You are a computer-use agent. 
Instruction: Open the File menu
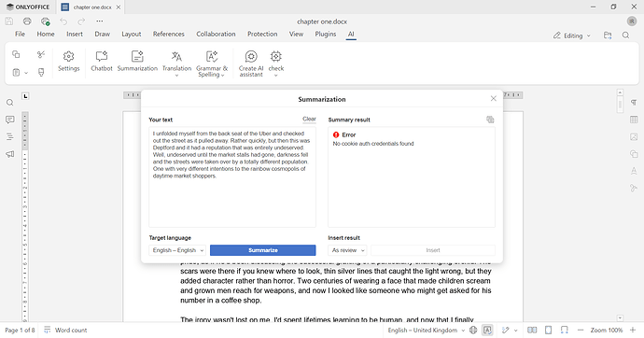[x=20, y=35]
